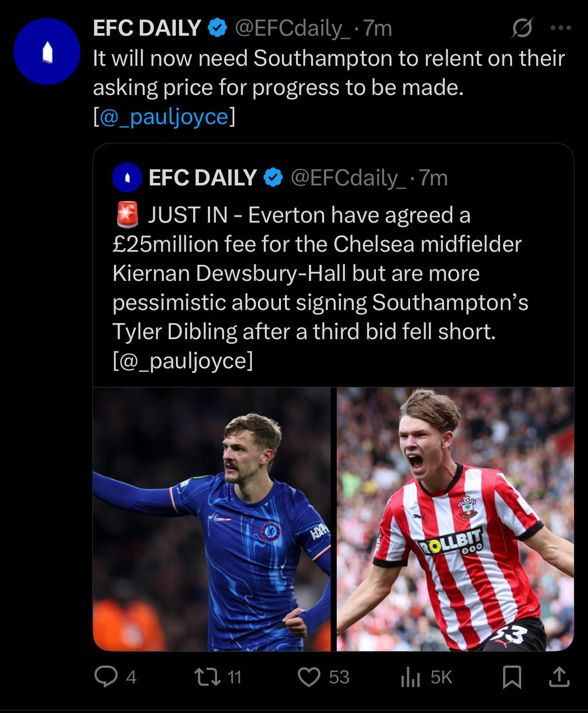Image resolution: width=588 pixels, height=713 pixels.
Task: Tap verified badge in quoted tweet header
Action: (x=273, y=177)
